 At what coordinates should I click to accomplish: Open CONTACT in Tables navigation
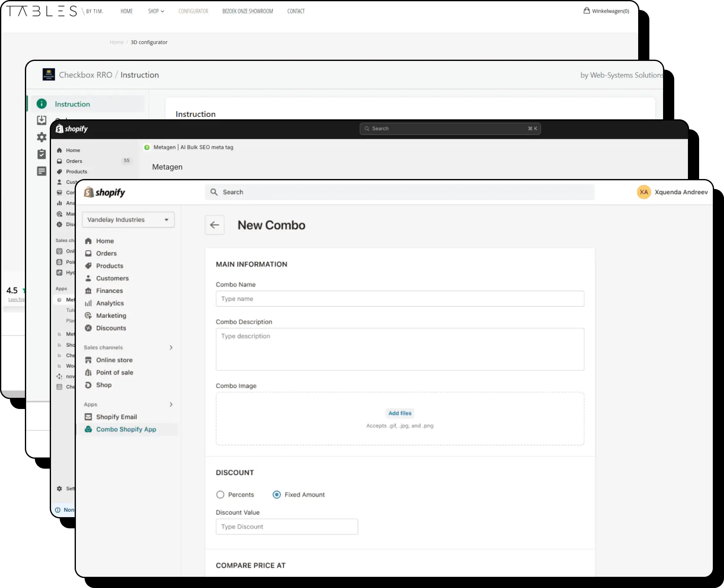coord(296,11)
